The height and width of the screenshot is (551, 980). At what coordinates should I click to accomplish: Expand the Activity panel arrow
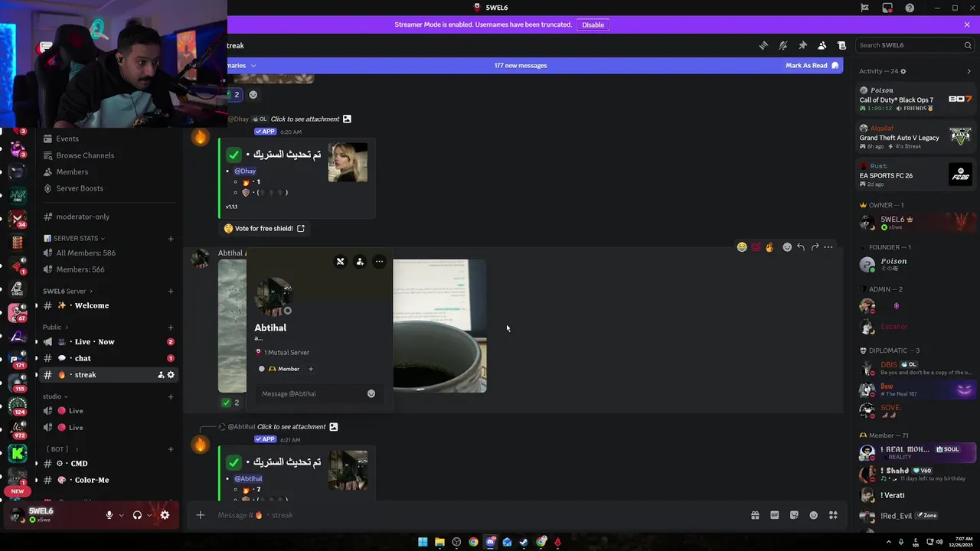(x=969, y=71)
